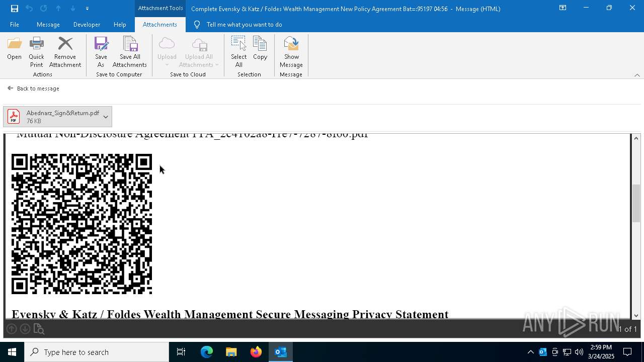Click Select All in Selection group
This screenshot has width=644, height=362.
click(x=238, y=52)
